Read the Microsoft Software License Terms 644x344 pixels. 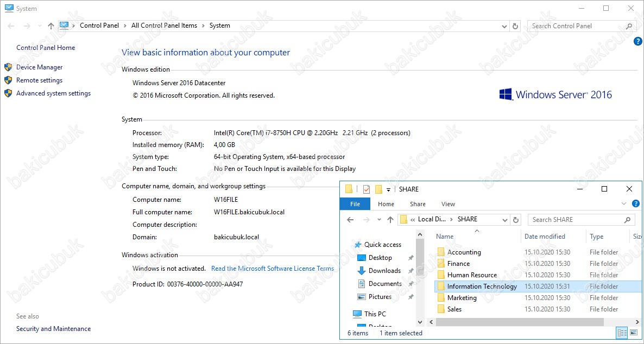(x=273, y=269)
